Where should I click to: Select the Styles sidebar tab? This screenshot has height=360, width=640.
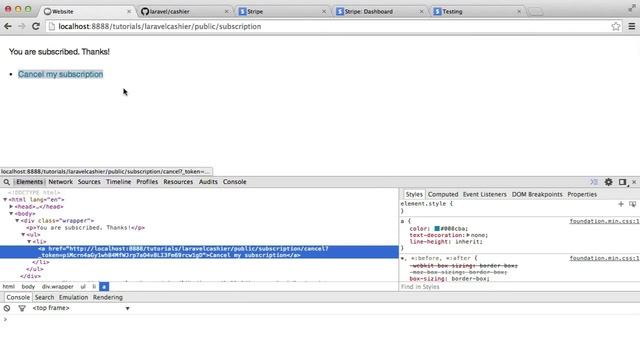414,194
